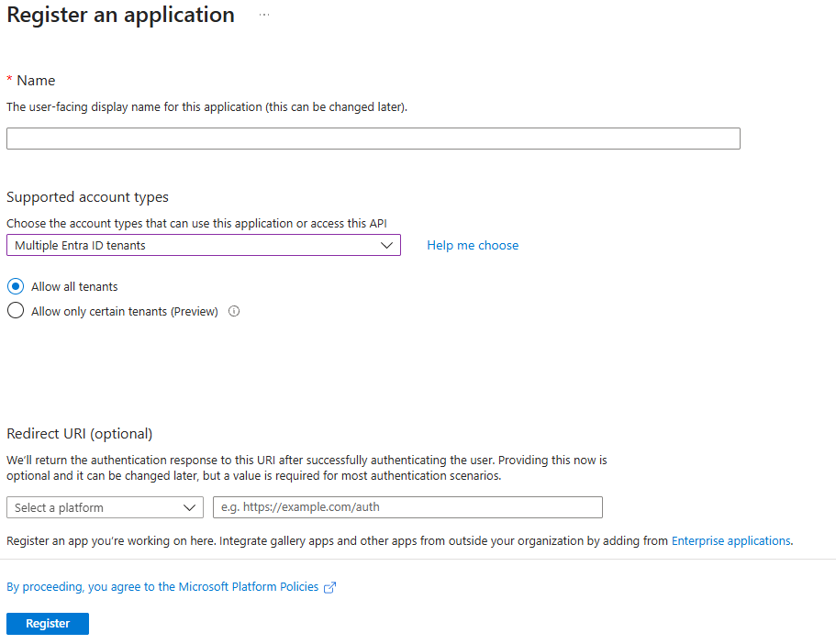Image resolution: width=836 pixels, height=644 pixels.
Task: Select the Allow all tenants radio button
Action: [x=16, y=286]
